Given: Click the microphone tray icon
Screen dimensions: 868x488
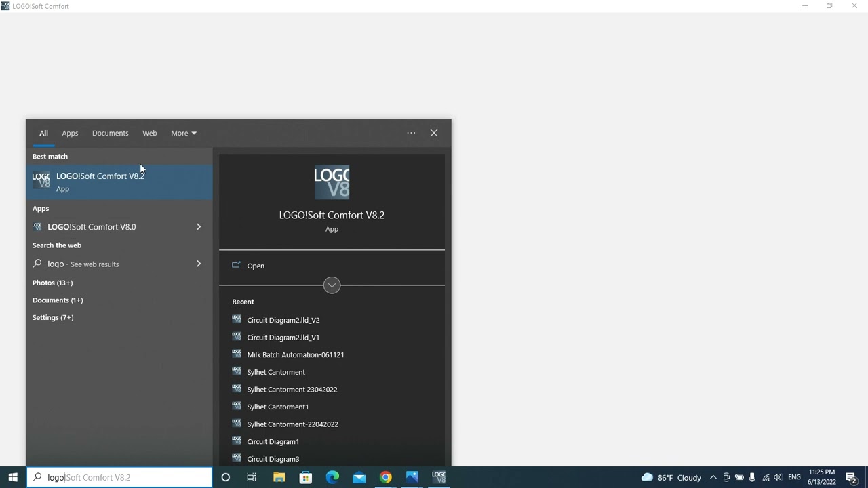Looking at the screenshot, I should (752, 477).
